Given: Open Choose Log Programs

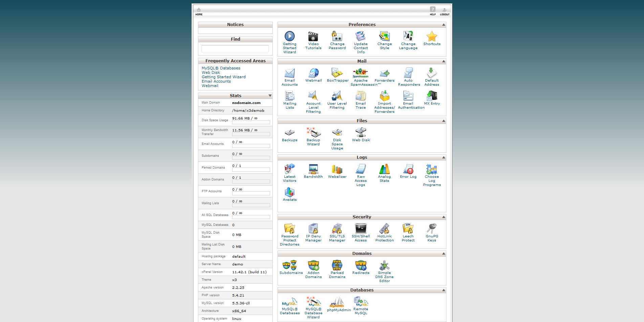Looking at the screenshot, I should 432,169.
